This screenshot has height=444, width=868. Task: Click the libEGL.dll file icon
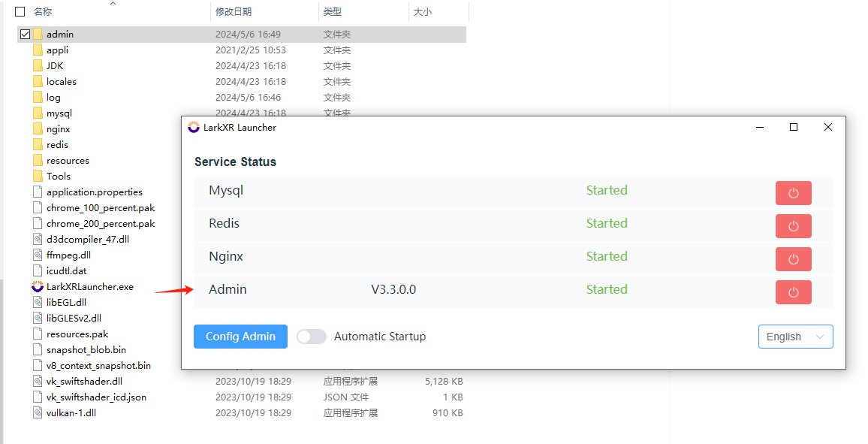(x=38, y=302)
